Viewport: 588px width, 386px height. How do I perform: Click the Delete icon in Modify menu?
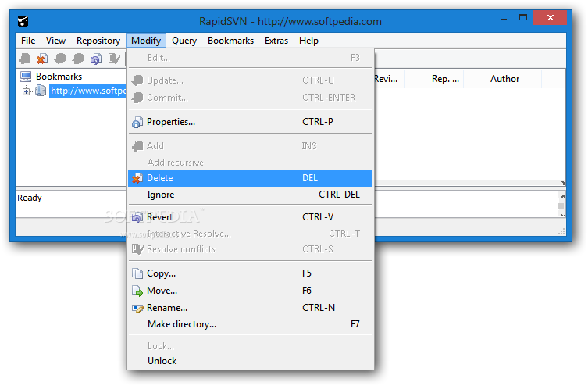137,178
